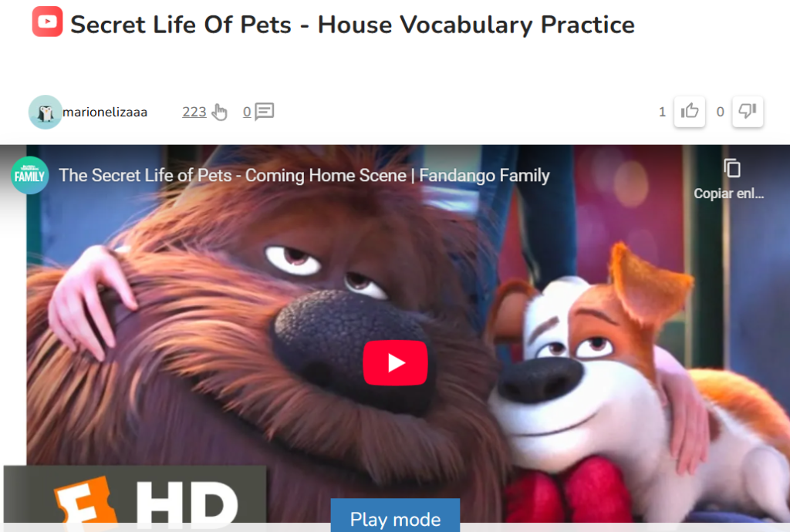
Task: Dislike the video with thumbs down
Action: coord(748,111)
